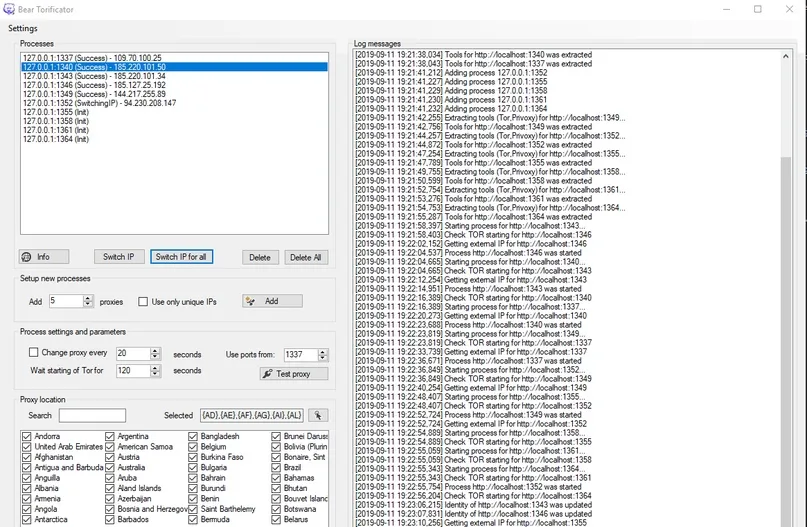Screen dimensions: 807x527
Task: Click the country picker icon beside Selected
Action: [x=318, y=415]
